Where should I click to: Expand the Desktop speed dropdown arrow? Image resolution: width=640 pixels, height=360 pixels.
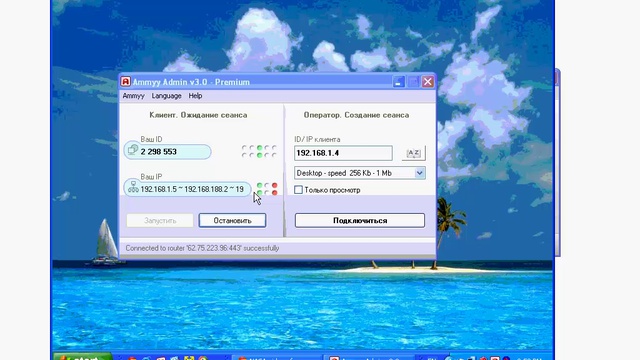[420, 173]
